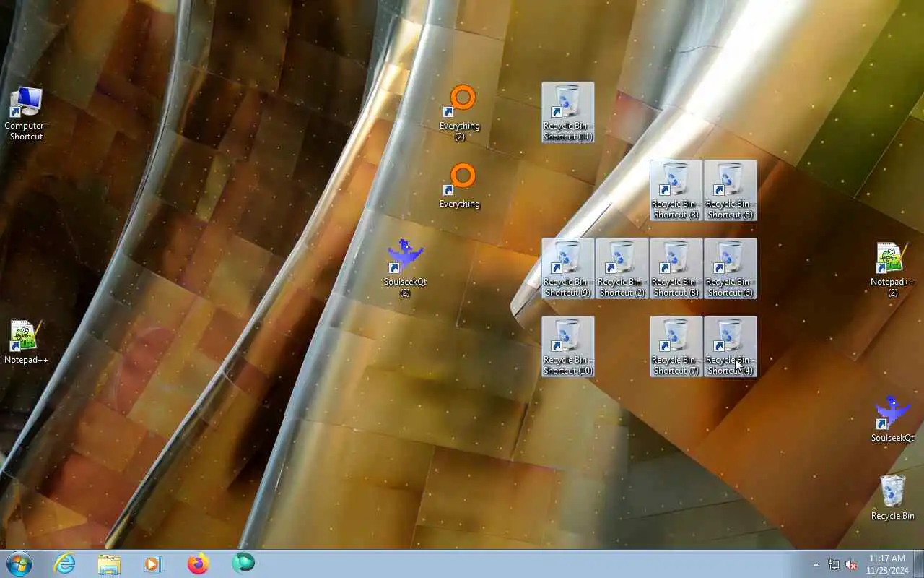Click the teal round taskbar application icon
This screenshot has height=578, width=924.
[243, 564]
